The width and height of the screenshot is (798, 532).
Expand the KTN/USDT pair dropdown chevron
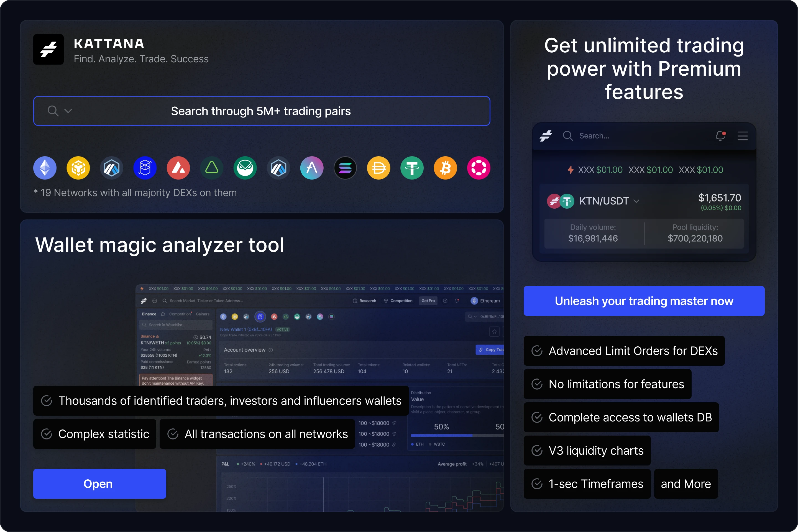click(x=636, y=201)
